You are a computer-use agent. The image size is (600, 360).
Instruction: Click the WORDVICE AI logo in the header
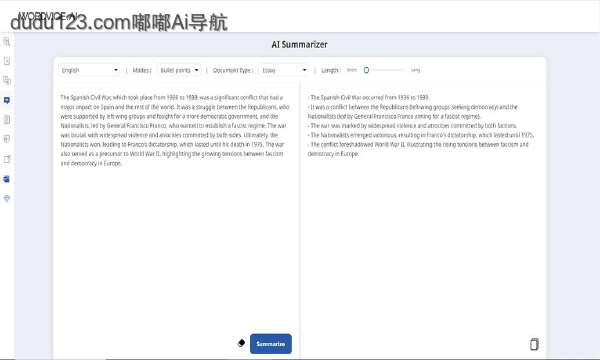coord(47,16)
